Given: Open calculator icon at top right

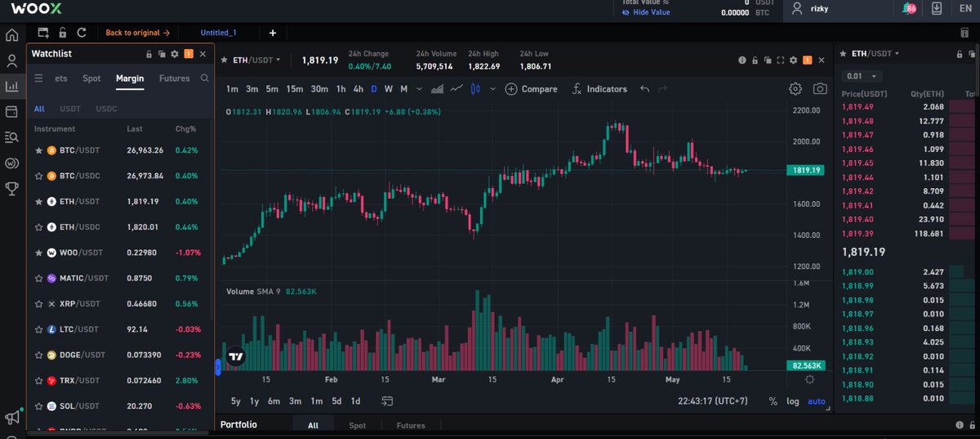Looking at the screenshot, I should (964, 33).
